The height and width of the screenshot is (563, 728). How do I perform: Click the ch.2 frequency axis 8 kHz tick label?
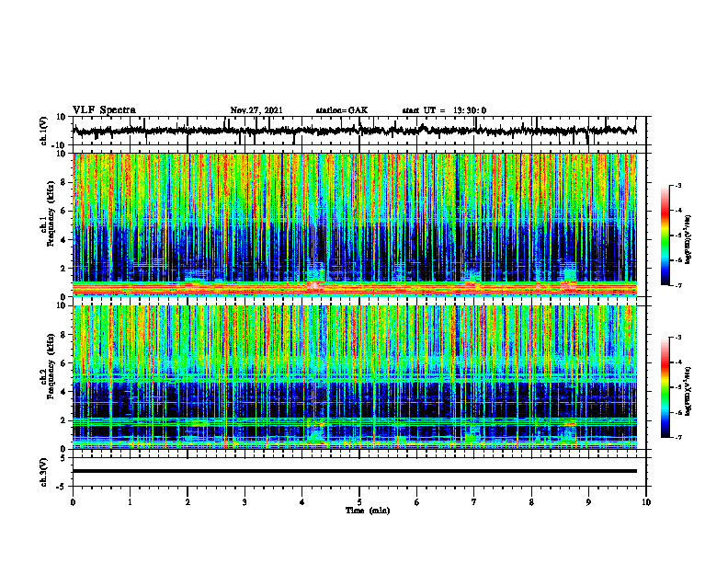pos(64,335)
